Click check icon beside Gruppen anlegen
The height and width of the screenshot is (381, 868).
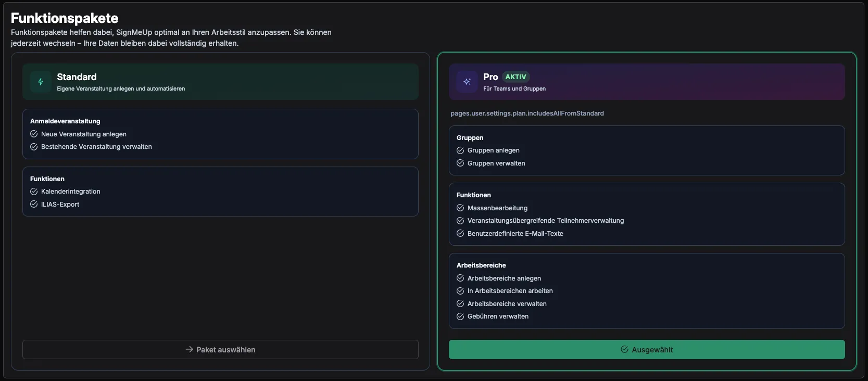pos(460,150)
